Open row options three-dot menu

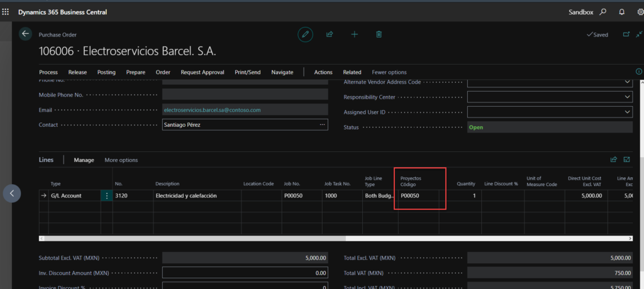click(x=107, y=196)
